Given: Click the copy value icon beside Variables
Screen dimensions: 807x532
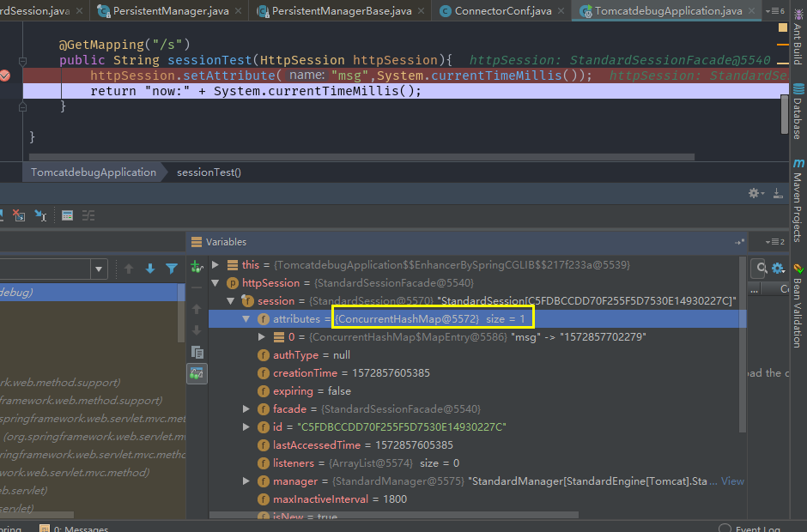Looking at the screenshot, I should pos(197,352).
